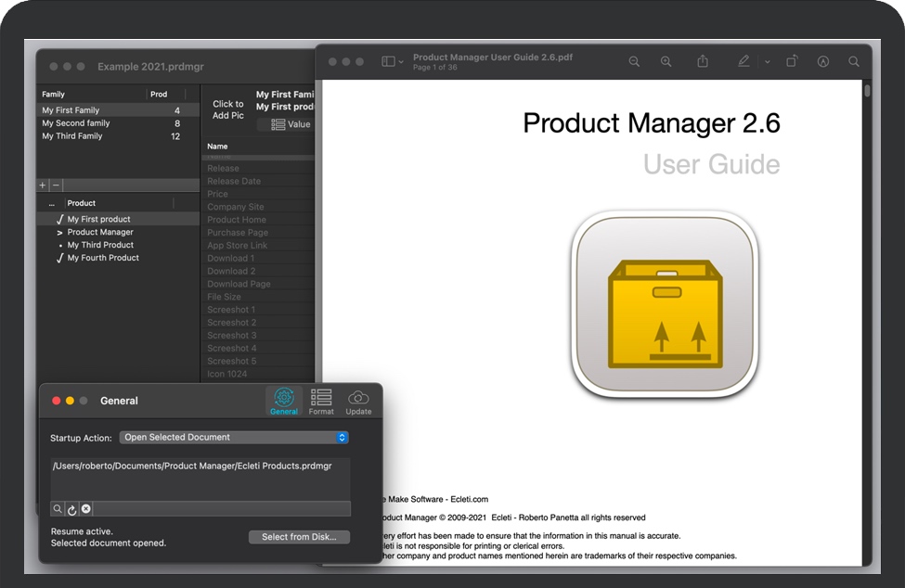
Task: Select the Markup pencil tool in PDF toolbar
Action: tap(743, 61)
